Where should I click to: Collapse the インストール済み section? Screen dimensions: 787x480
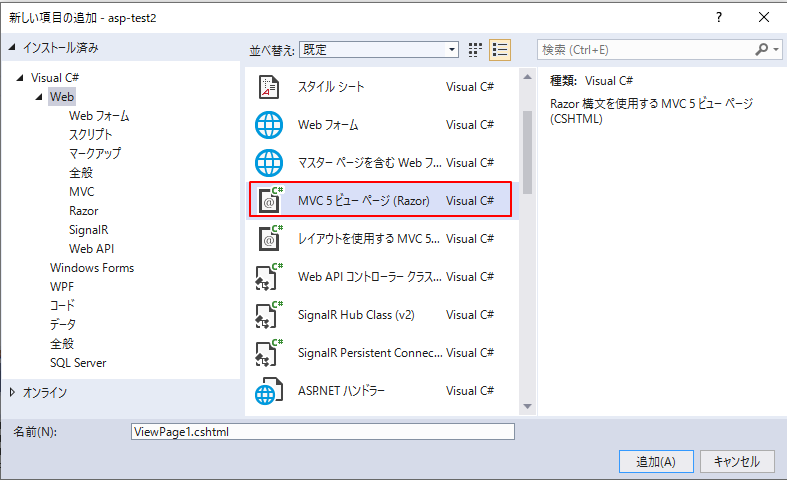coord(12,48)
